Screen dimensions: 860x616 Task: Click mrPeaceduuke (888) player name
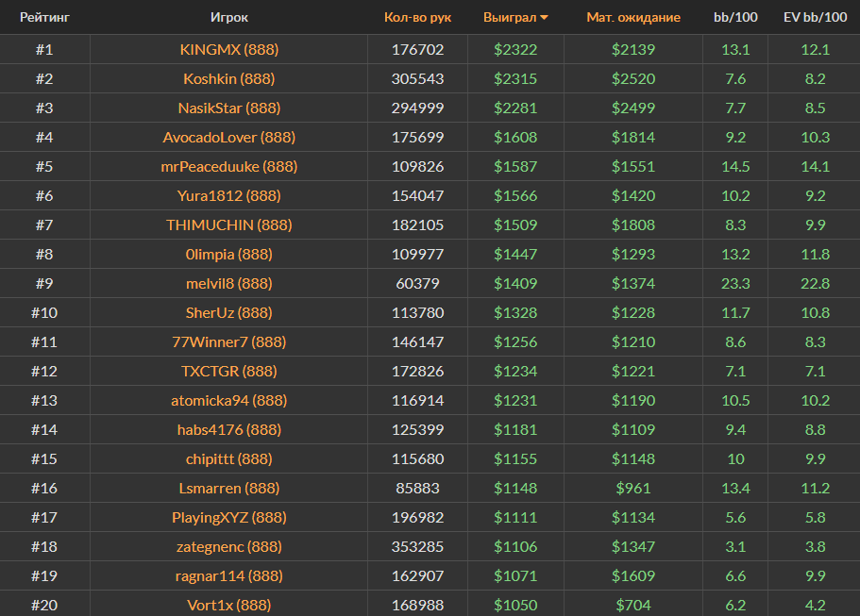pyautogui.click(x=229, y=166)
